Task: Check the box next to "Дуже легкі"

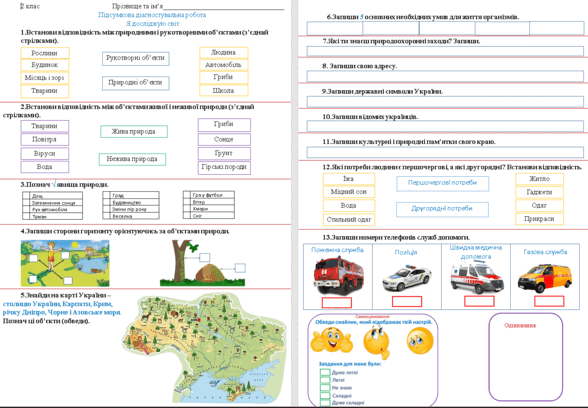Action: [325, 372]
